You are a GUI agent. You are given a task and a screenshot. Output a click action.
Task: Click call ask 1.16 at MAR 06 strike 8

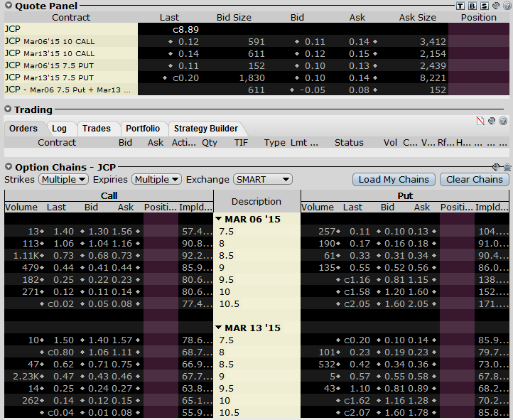pos(122,243)
